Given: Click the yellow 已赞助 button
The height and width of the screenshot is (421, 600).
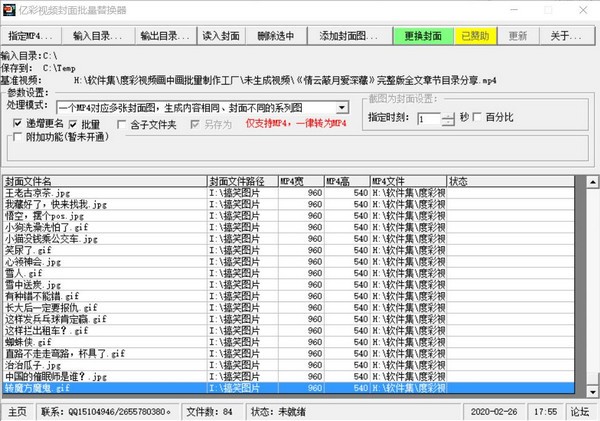Looking at the screenshot, I should (476, 36).
